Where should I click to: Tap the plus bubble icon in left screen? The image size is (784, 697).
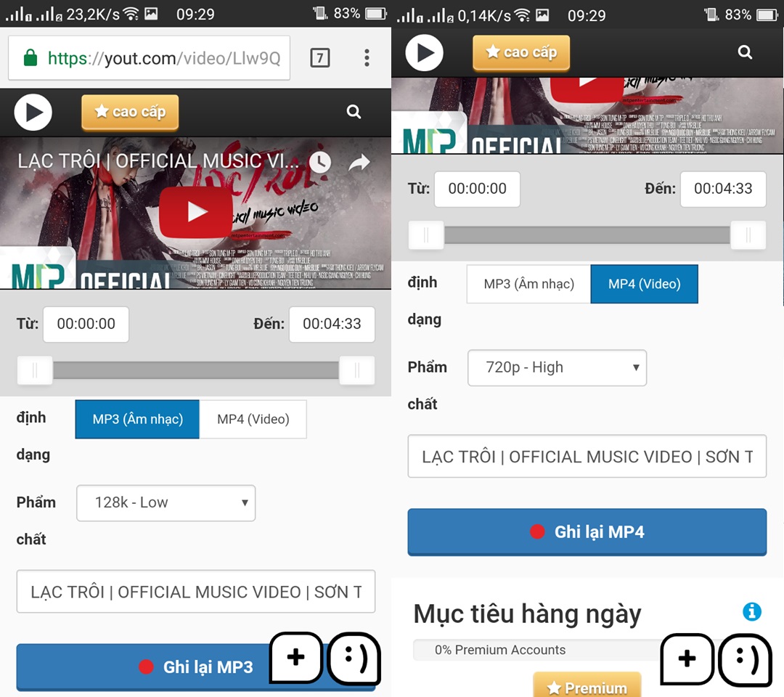296,657
